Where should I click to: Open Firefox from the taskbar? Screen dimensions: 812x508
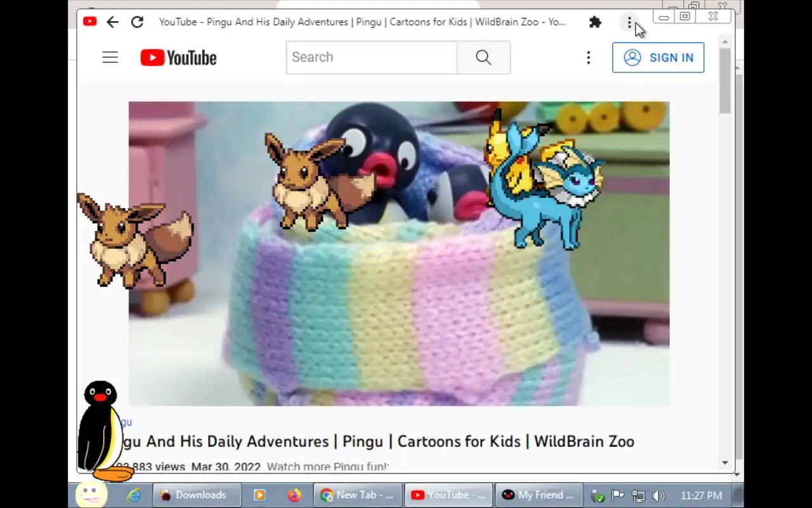[x=294, y=495]
